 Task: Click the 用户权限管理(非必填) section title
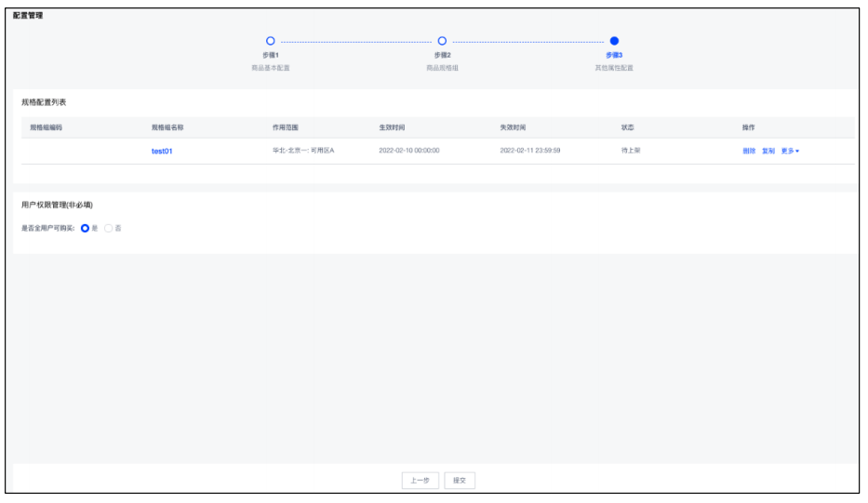[57, 205]
